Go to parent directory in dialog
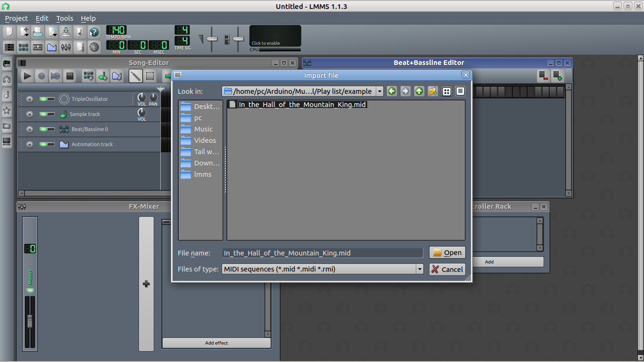The image size is (644, 362). tap(419, 91)
